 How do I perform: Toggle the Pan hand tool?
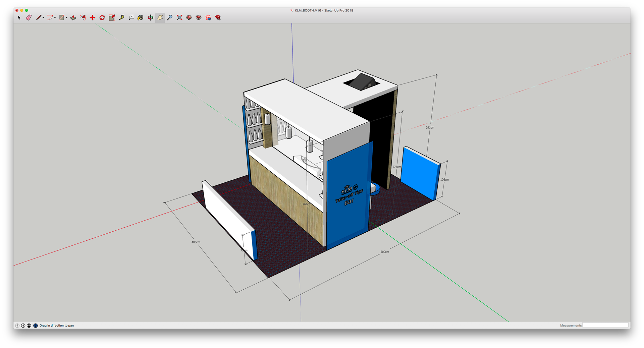160,17
